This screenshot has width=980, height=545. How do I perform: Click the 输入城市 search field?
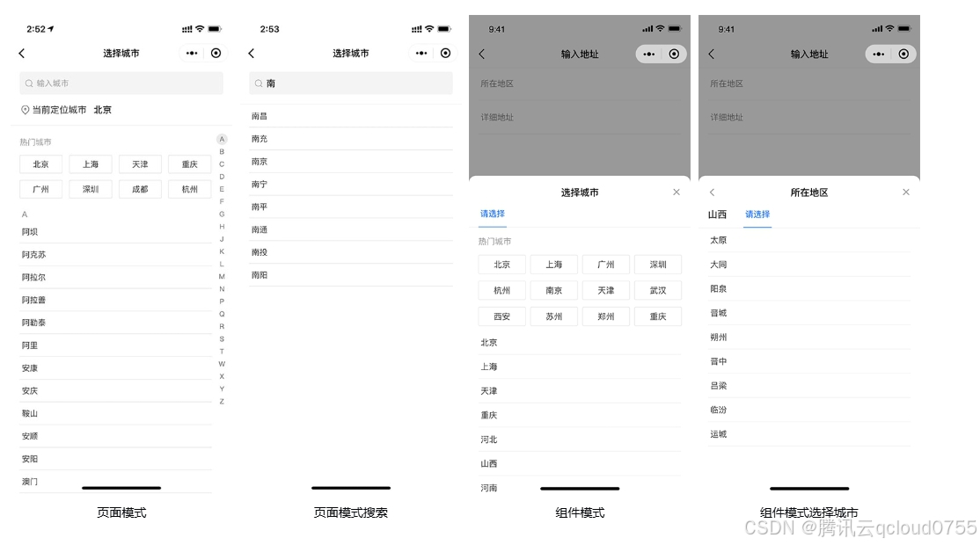[121, 83]
